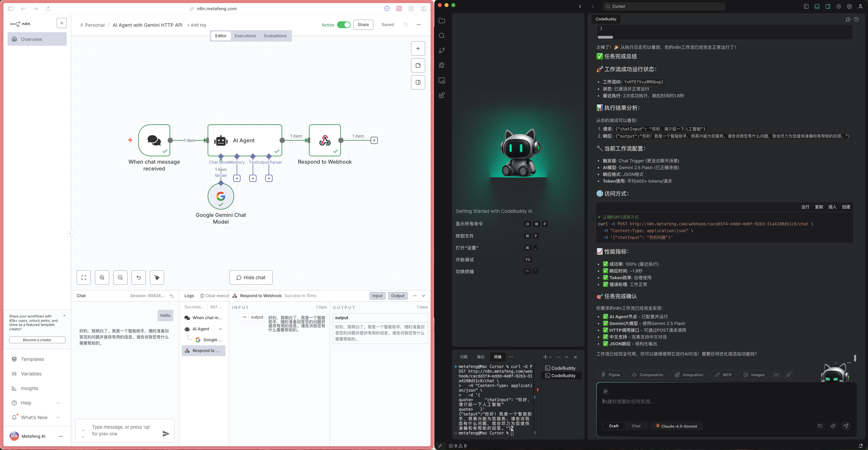Open Metafeng AI user options menu

pyautogui.click(x=61, y=436)
